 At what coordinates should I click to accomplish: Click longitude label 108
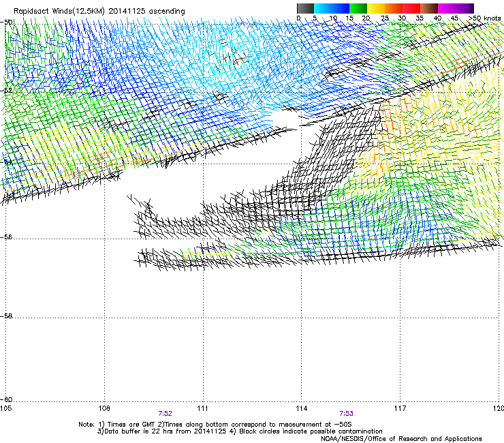[104, 408]
